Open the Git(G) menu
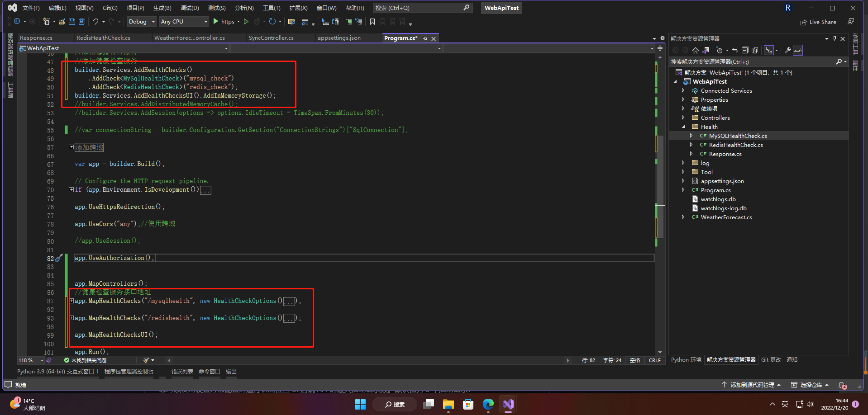 pyautogui.click(x=110, y=8)
